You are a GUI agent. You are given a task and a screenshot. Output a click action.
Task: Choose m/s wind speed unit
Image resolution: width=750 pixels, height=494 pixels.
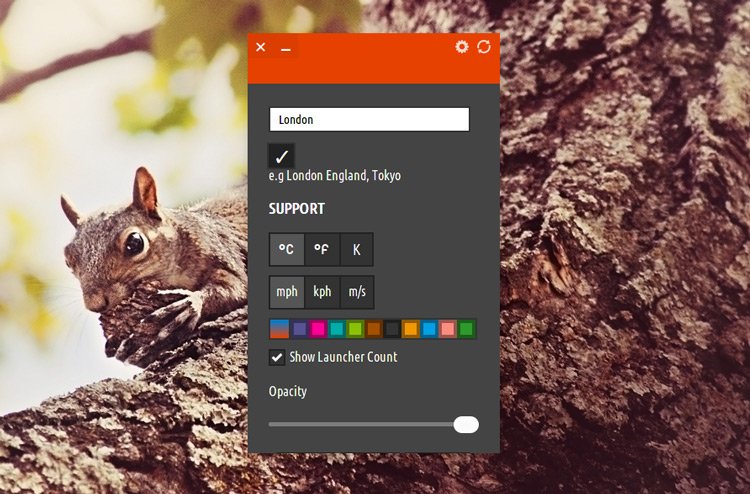pyautogui.click(x=357, y=292)
